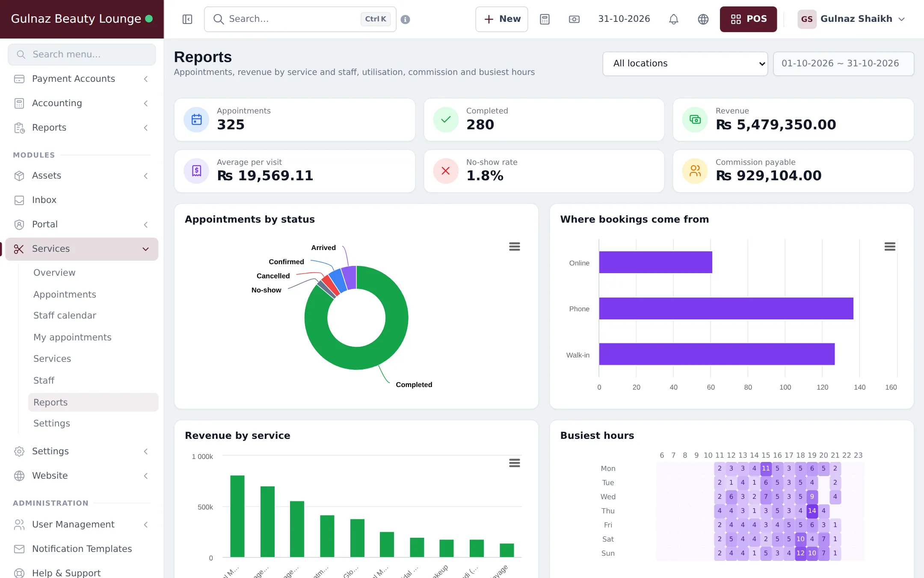
Task: Open My appointments submenu item
Action: pyautogui.click(x=72, y=337)
